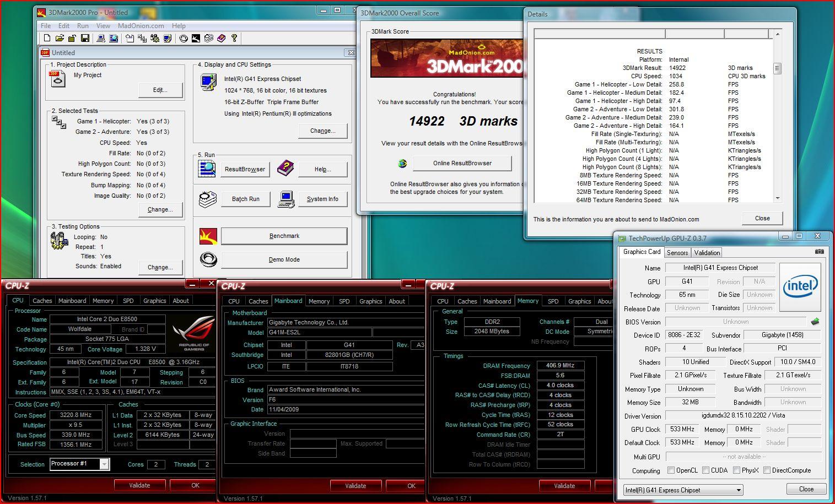Click the down arrow of the Details scrollbar
This screenshot has height=504, width=835.
point(777,198)
